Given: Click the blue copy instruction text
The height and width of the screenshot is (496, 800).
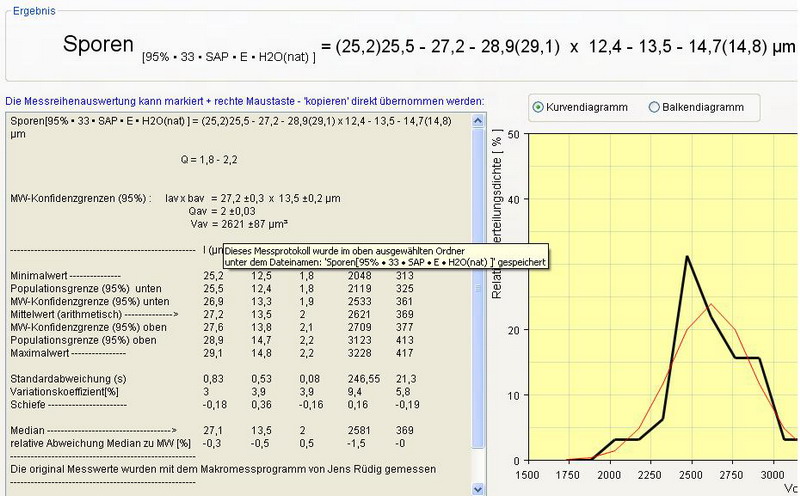Looking at the screenshot, I should (244, 101).
